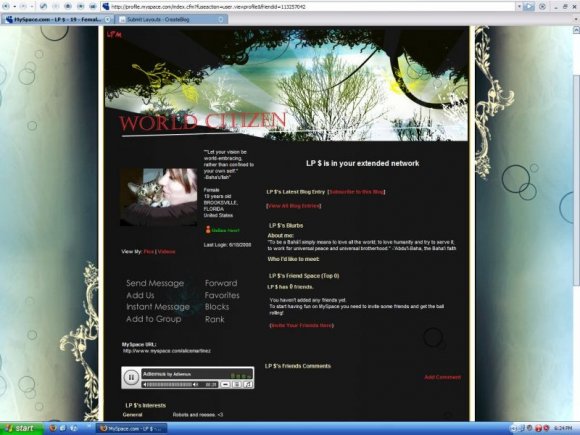Subscribe to this Blog link
This screenshot has width=580, height=435.
point(356,192)
